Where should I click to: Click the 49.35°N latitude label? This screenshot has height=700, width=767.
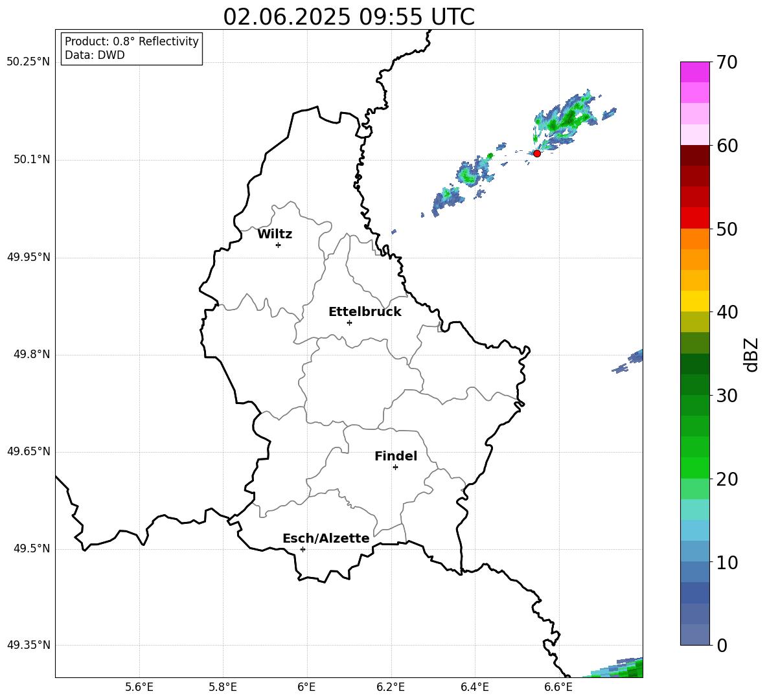(29, 645)
